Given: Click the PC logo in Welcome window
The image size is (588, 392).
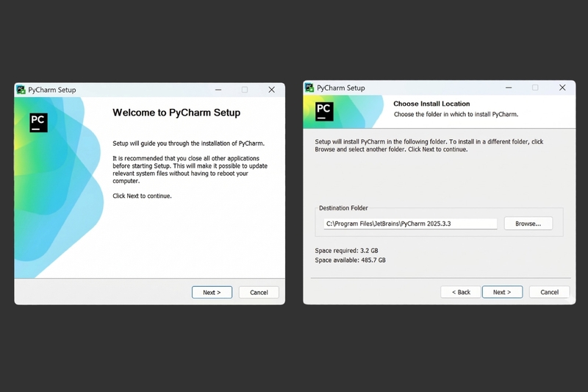Looking at the screenshot, I should point(39,122).
